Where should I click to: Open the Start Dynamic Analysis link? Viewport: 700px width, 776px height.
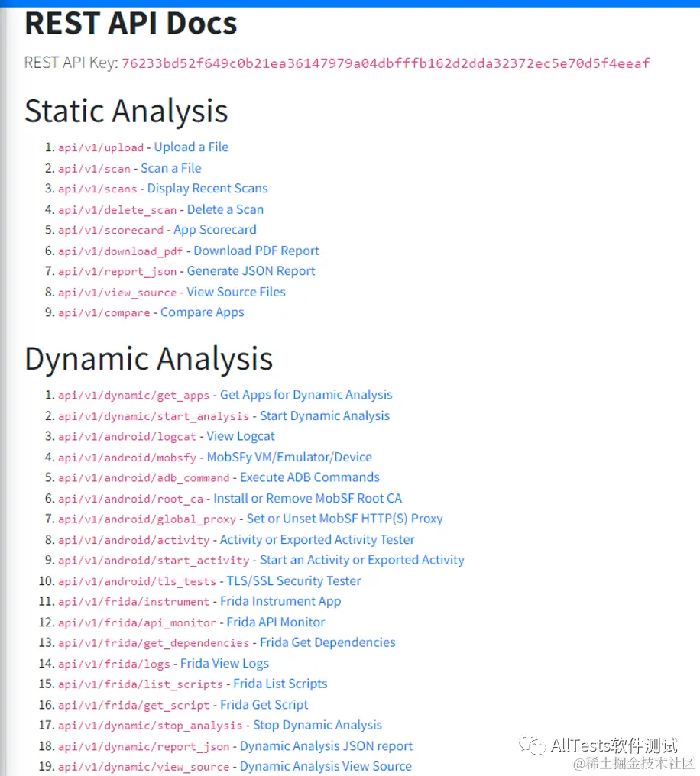pyautogui.click(x=325, y=415)
